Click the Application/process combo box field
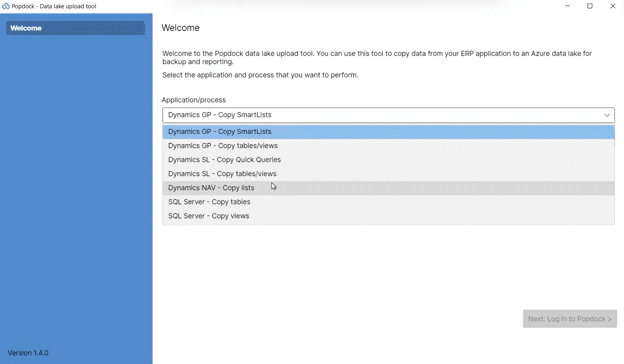The height and width of the screenshot is (364, 624). coord(381,115)
